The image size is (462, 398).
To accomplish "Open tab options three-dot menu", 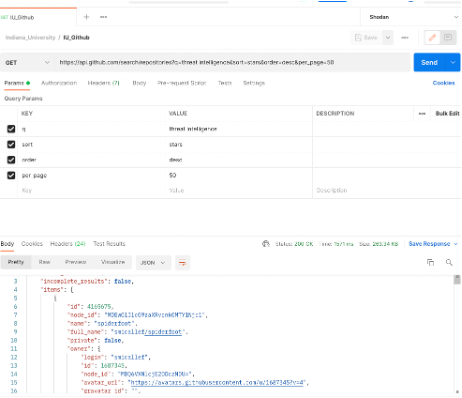I will (x=104, y=17).
